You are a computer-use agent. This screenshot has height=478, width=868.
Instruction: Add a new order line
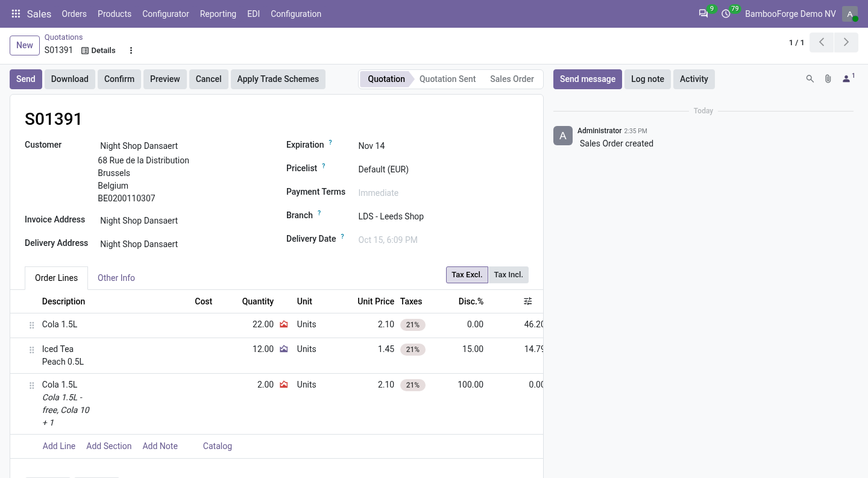pos(59,446)
